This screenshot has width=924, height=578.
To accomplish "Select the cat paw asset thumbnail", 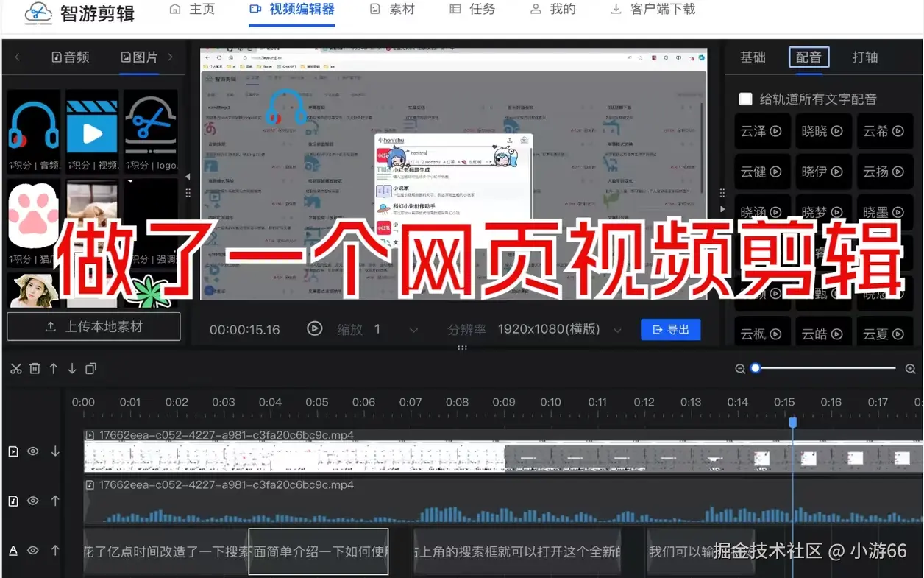I will coord(33,215).
